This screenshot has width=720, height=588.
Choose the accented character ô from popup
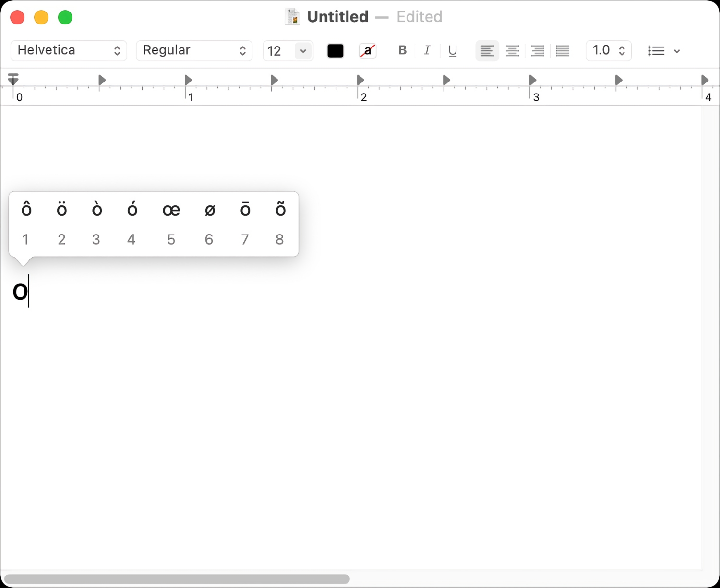pyautogui.click(x=26, y=209)
